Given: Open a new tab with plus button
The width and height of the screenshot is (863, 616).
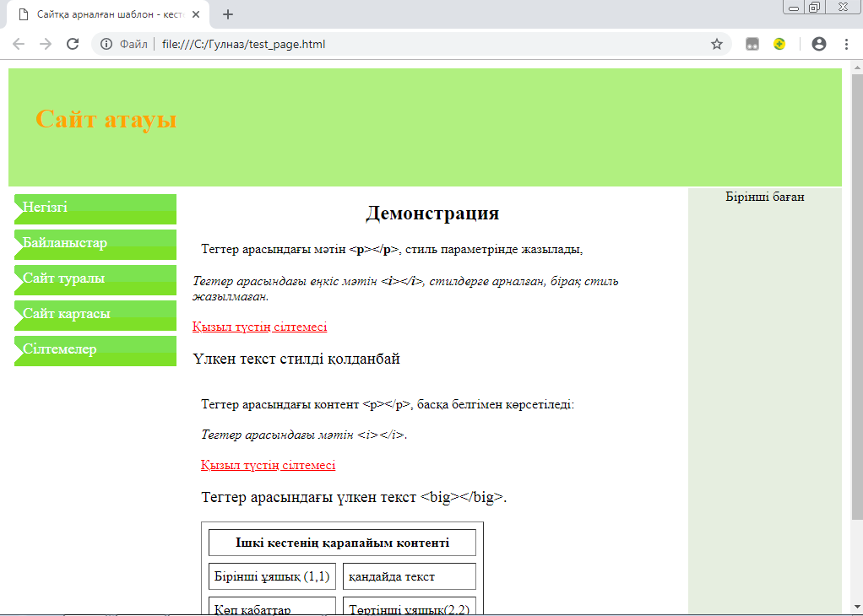Looking at the screenshot, I should click(x=228, y=14).
